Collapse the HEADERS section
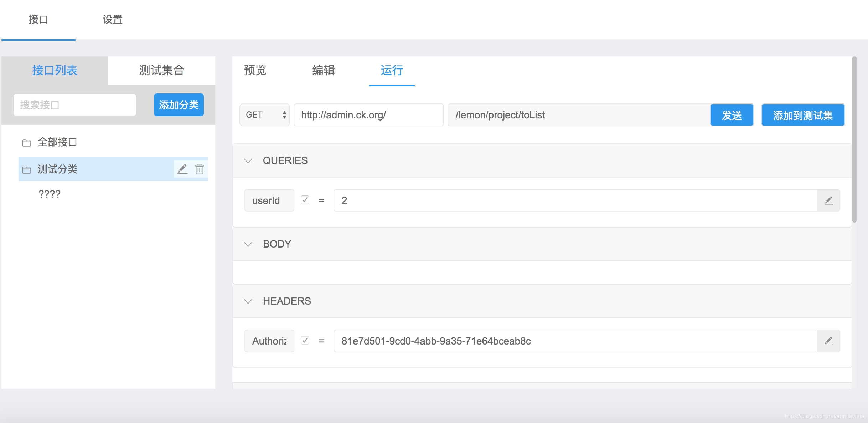Image resolution: width=868 pixels, height=423 pixels. point(248,301)
